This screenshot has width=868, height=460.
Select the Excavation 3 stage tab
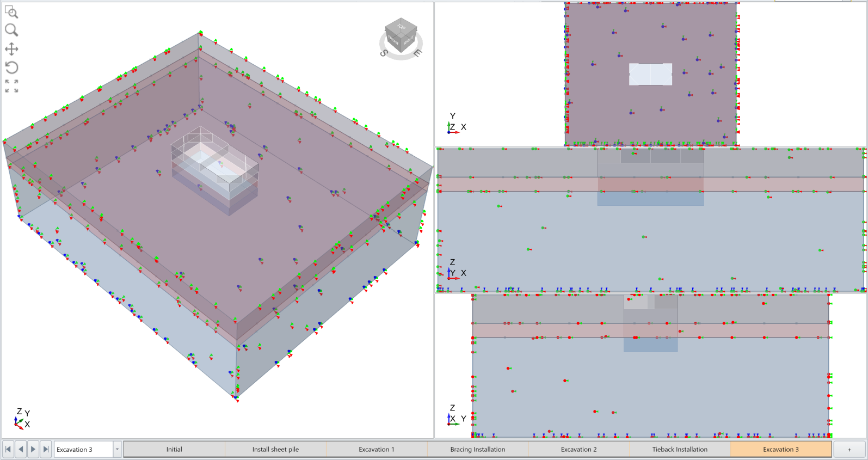781,450
